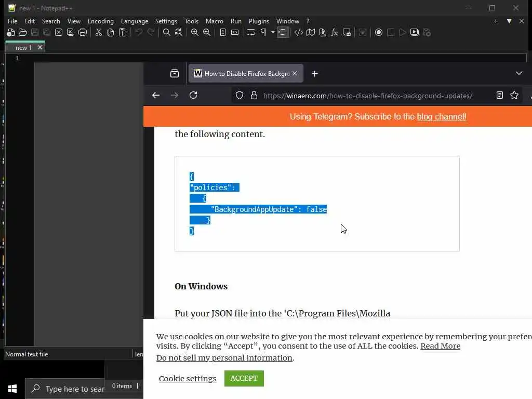Screen dimensions: 532x399
Task: Open Firefox recent browsing view icon
Action: coord(175,74)
